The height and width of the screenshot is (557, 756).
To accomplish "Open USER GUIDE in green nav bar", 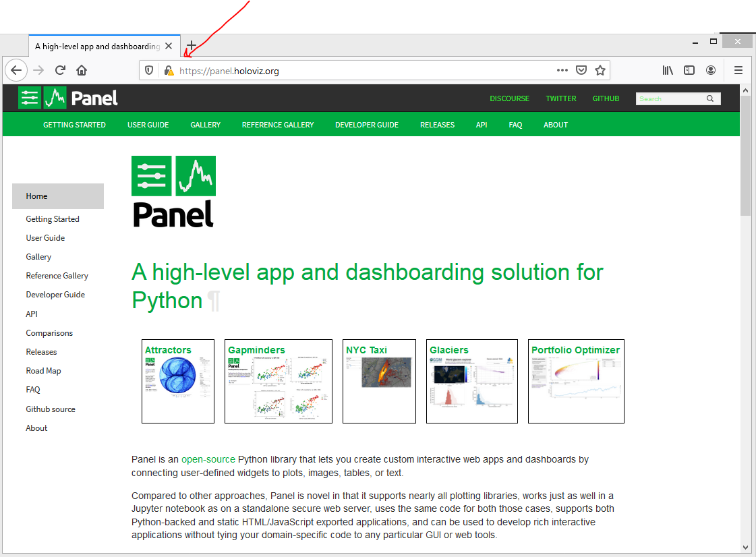I will click(x=148, y=125).
